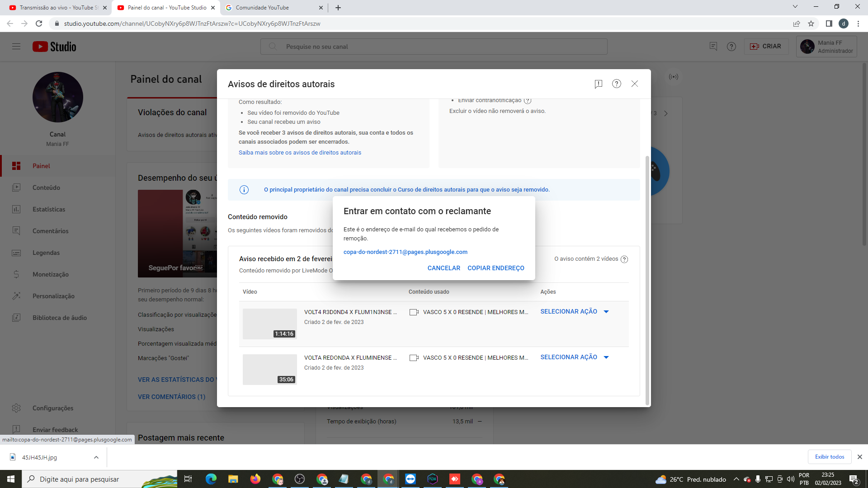Open File Explorer from the taskbar

click(x=233, y=479)
